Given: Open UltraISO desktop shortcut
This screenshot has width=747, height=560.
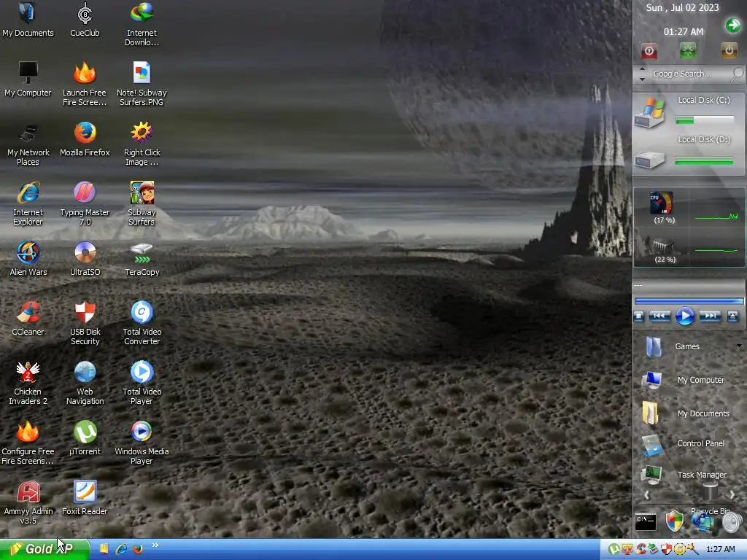Looking at the screenshot, I should click(85, 259).
